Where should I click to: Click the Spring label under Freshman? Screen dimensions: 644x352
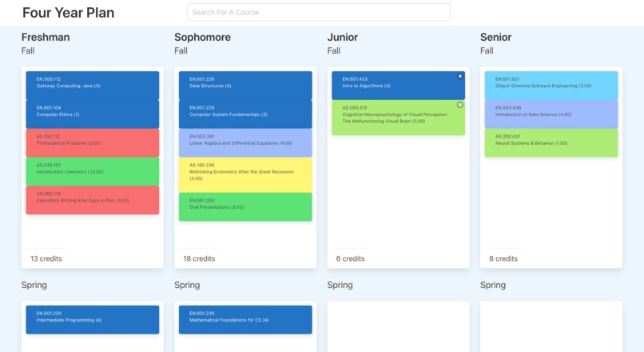34,285
